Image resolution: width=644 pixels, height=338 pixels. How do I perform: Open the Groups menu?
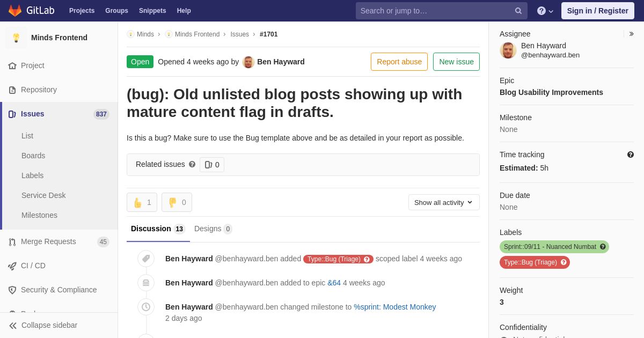(116, 11)
